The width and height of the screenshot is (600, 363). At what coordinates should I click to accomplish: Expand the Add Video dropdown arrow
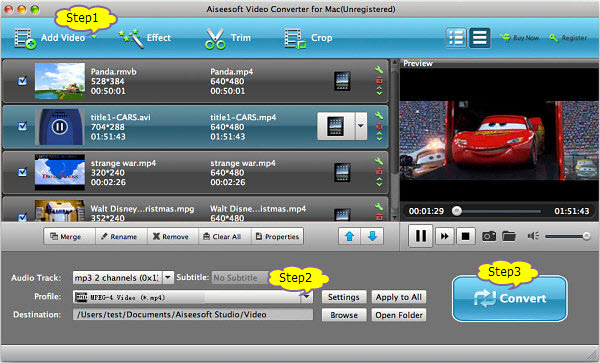[x=94, y=37]
